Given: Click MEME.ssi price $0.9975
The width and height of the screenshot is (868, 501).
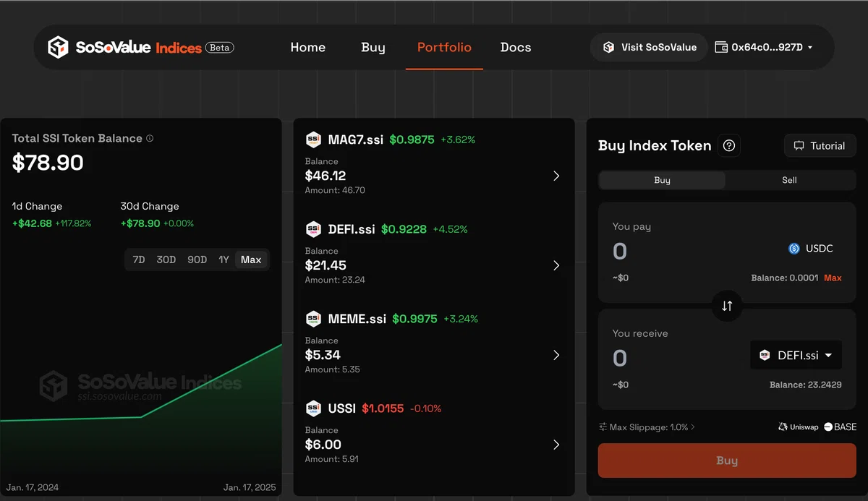Looking at the screenshot, I should click(x=414, y=319).
